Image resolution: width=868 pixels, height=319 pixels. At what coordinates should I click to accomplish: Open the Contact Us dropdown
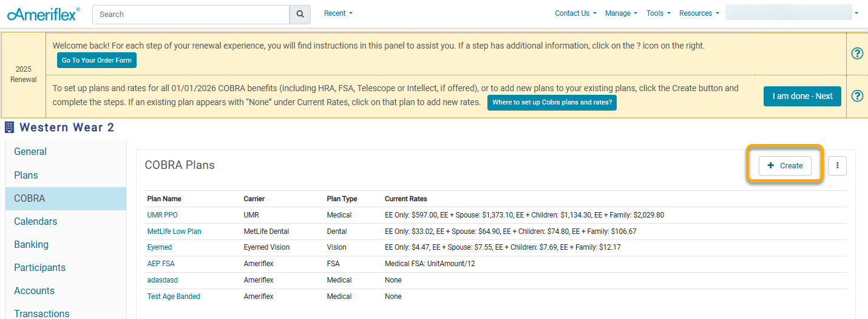coord(575,13)
